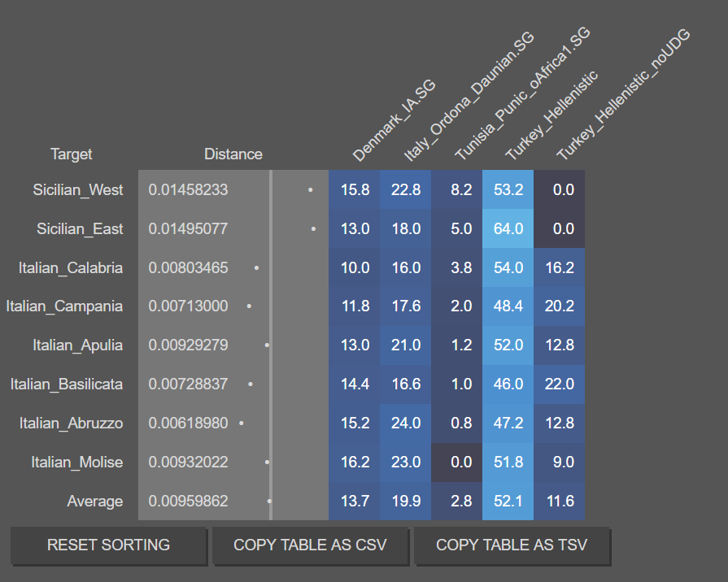Screen dimensions: 728x582
Task: Click the 21.0 cell for Italian_Apulia
Action: [x=405, y=345]
